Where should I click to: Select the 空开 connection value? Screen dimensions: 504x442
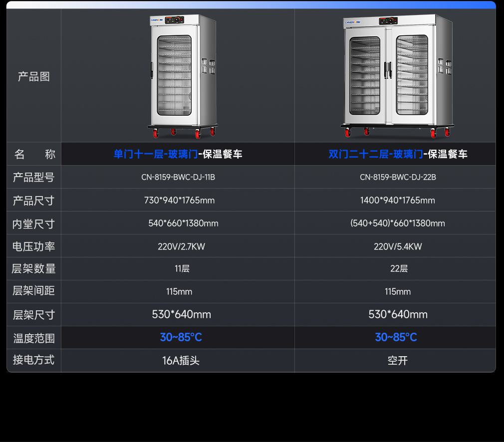398,361
